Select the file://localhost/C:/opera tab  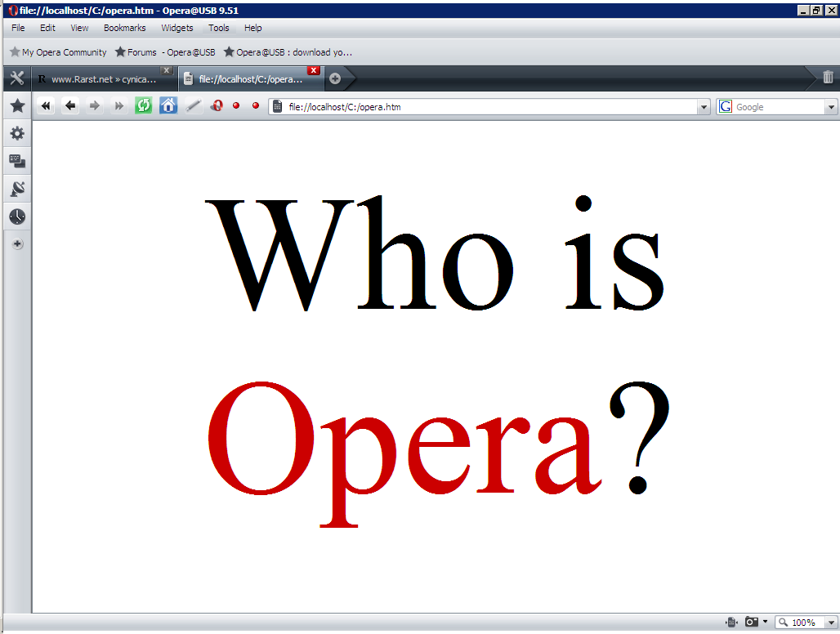pos(251,79)
